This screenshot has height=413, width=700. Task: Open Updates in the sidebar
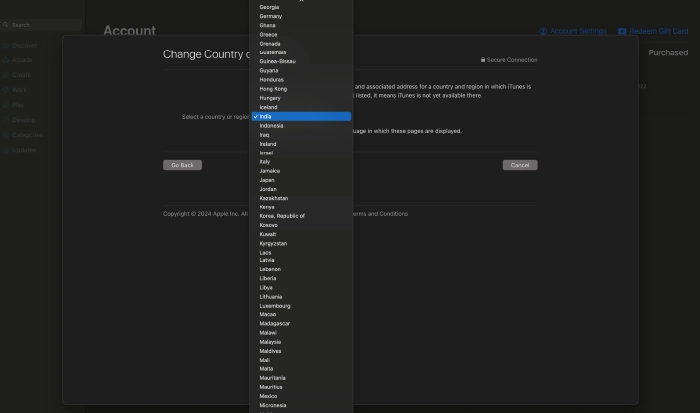19,150
